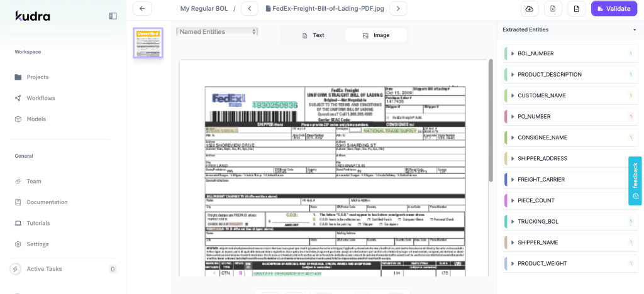Go to previous document with left chevron
The width and height of the screenshot is (644, 294).
[x=250, y=9]
